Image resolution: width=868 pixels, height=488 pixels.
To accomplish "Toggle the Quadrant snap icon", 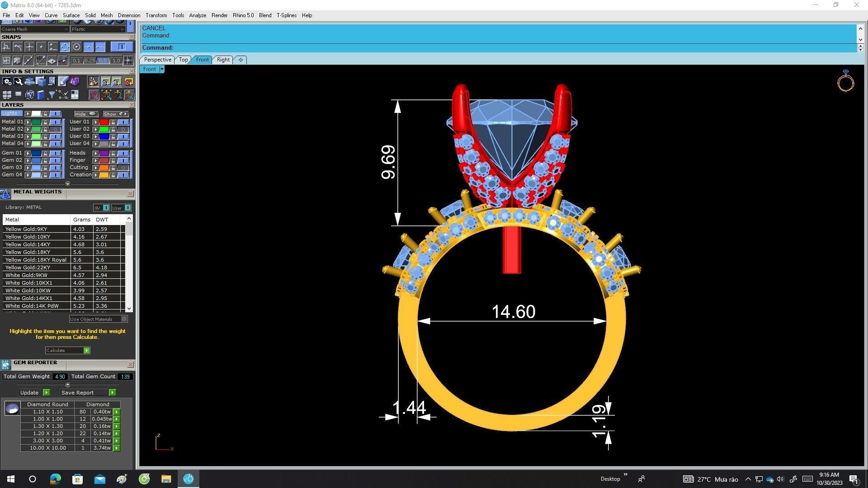I will tap(65, 47).
